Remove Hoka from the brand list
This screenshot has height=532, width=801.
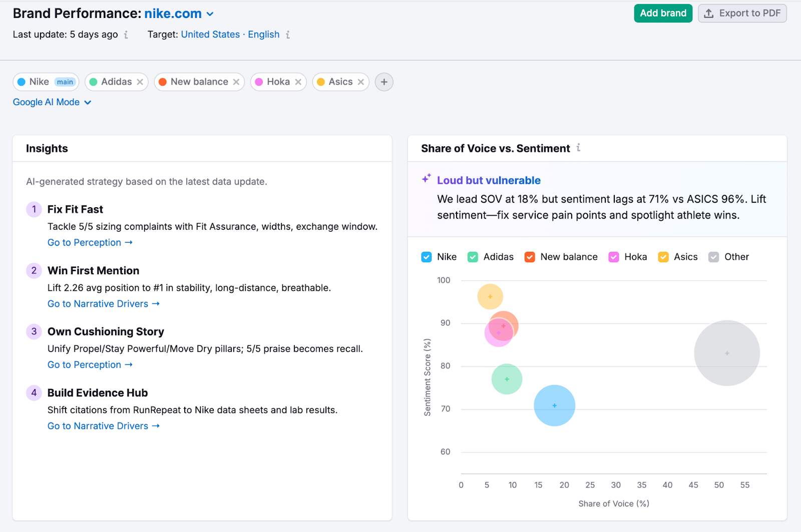pos(299,82)
